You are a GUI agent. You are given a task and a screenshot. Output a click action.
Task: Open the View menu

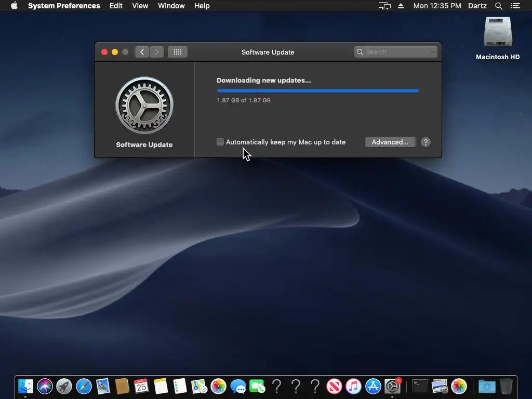[140, 6]
